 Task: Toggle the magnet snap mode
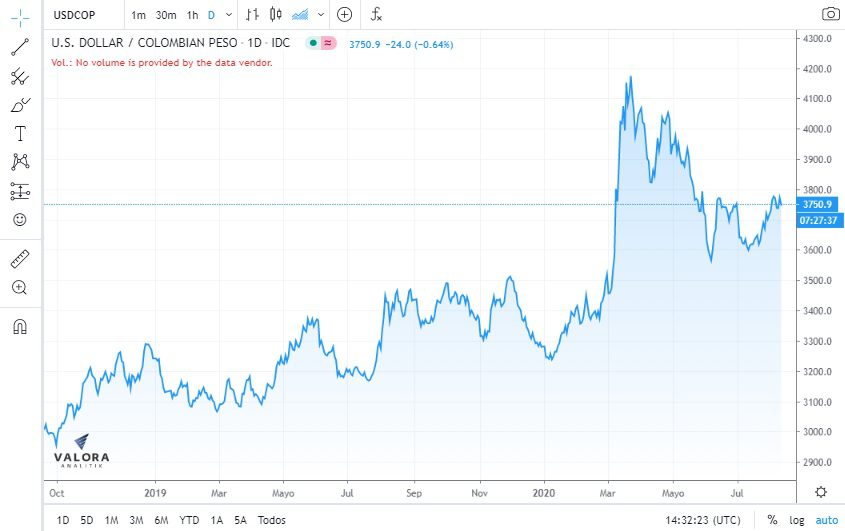(x=20, y=326)
